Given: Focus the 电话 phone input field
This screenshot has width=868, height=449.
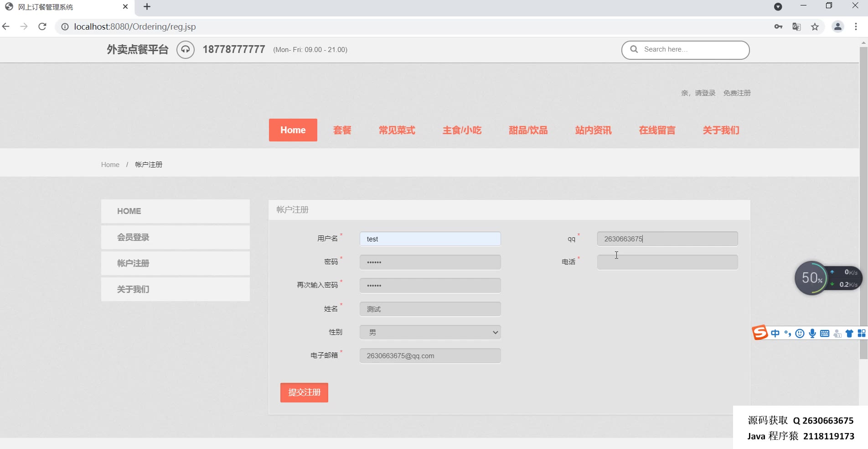Looking at the screenshot, I should 667,262.
